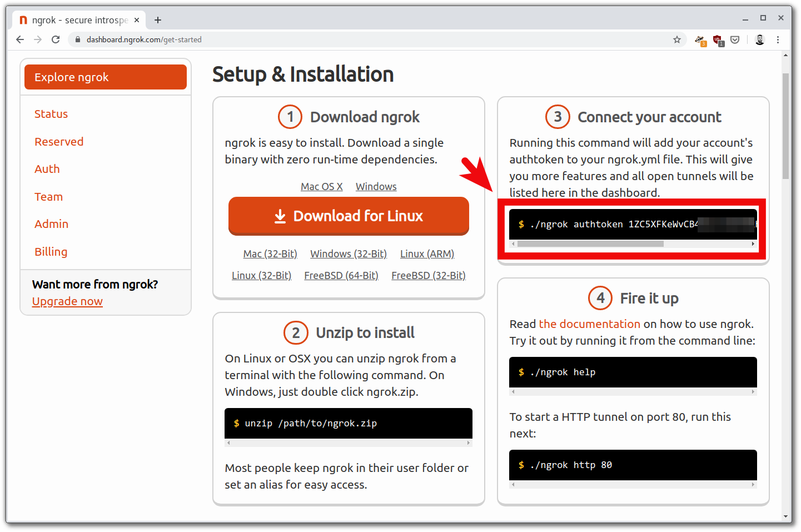801x532 pixels.
Task: Open the Reserved section
Action: (59, 142)
